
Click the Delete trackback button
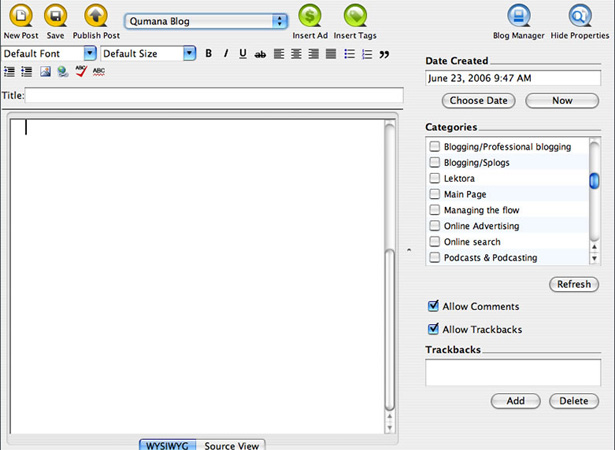tap(574, 401)
